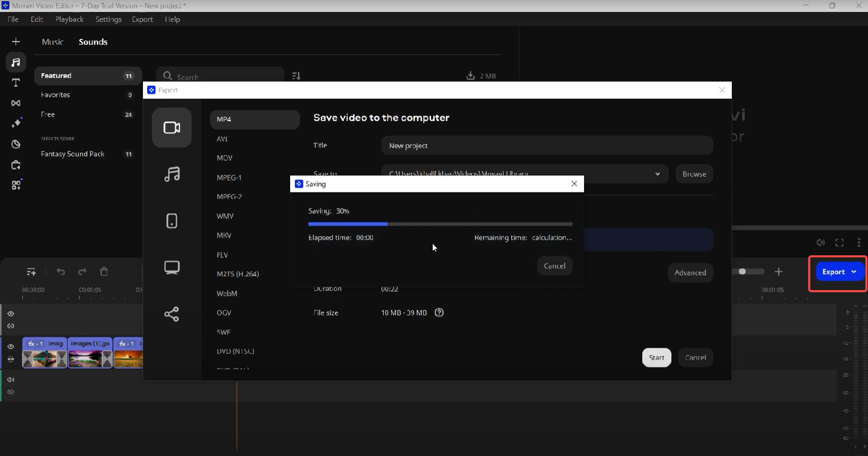The image size is (868, 456).
Task: Adjust the timeline zoom slider handle
Action: (x=742, y=271)
